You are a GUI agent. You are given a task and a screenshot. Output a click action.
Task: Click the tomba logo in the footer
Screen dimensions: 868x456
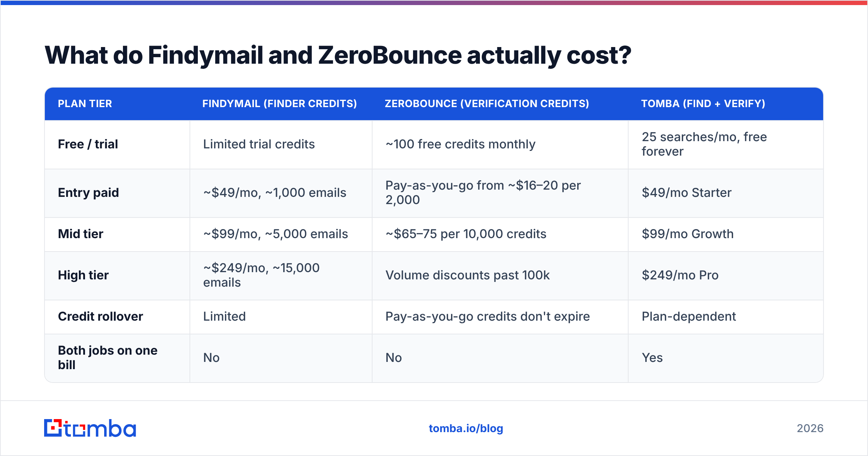pyautogui.click(x=90, y=428)
